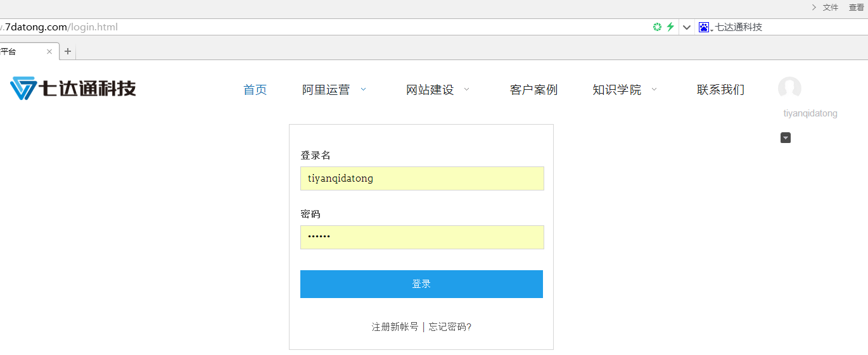Open the dark dropdown arrow under tiyanqidatong
This screenshot has width=868, height=355.
tap(786, 138)
